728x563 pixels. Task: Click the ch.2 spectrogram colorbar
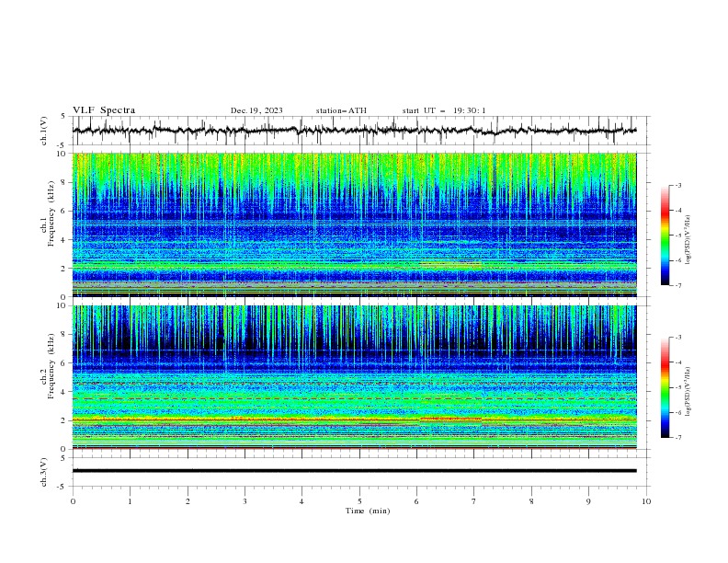[665, 387]
